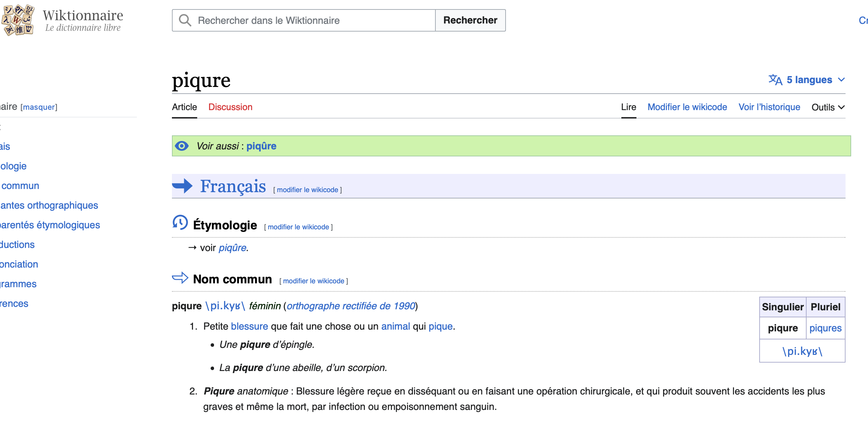Click the outlined arrow icon beside Nom commun
This screenshot has width=868, height=425.
(180, 278)
